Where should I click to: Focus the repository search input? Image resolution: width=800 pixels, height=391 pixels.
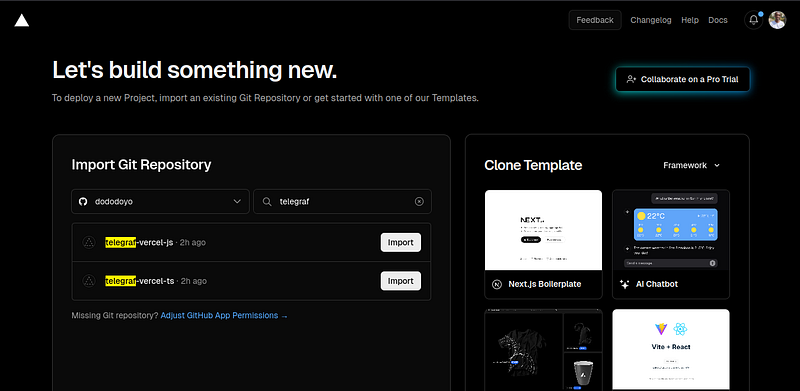[342, 202]
